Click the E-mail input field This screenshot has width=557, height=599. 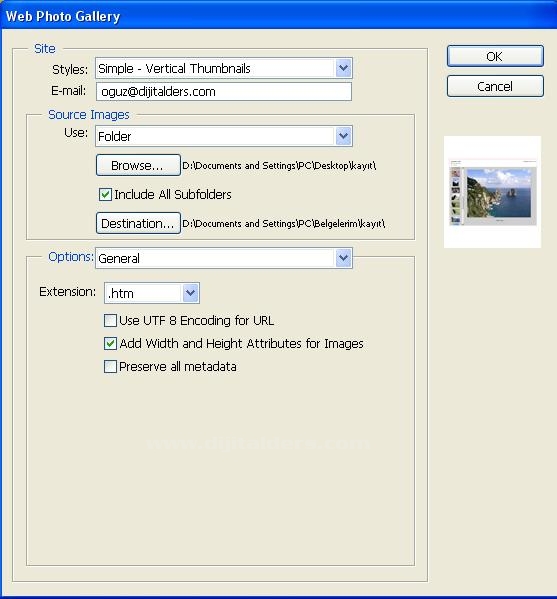(223, 92)
